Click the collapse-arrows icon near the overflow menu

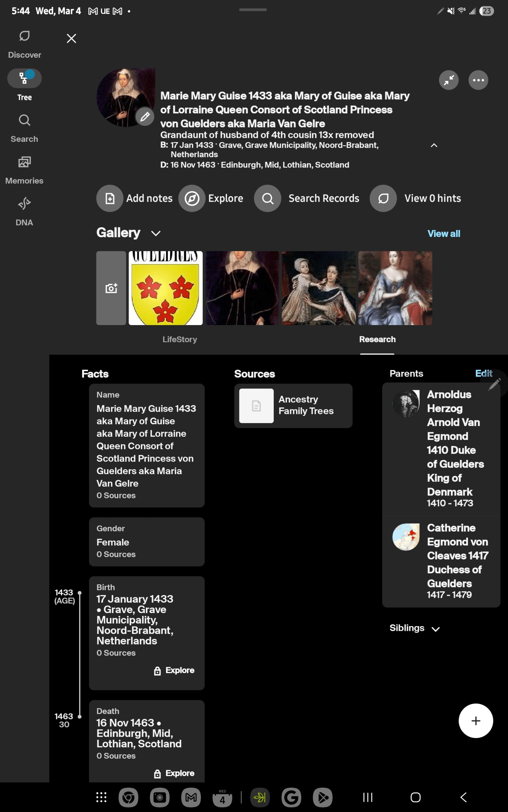(x=449, y=80)
